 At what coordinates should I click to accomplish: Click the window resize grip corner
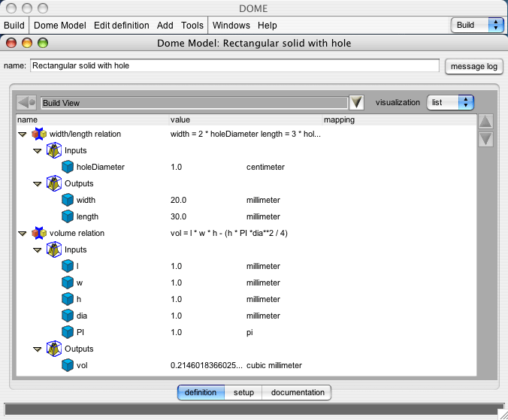tap(503, 415)
